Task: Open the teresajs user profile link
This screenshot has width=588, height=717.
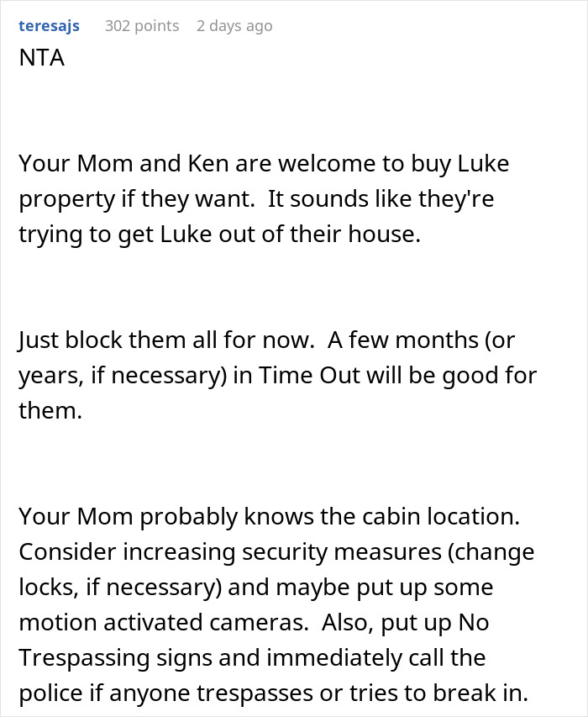Action: tap(49, 26)
